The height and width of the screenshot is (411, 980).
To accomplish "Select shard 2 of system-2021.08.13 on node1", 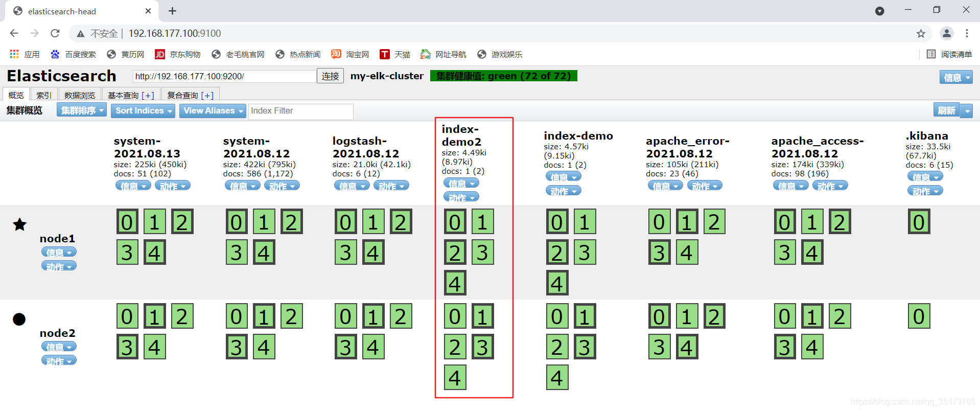I will [x=182, y=222].
